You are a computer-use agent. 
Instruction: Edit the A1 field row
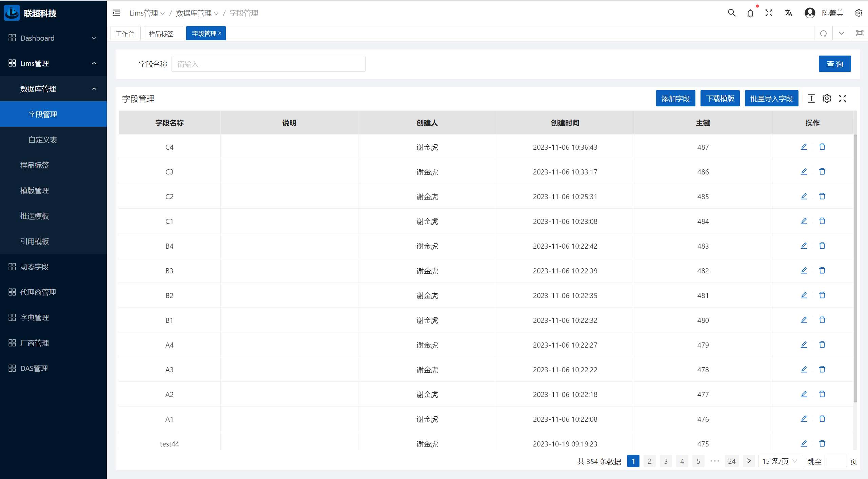804,419
